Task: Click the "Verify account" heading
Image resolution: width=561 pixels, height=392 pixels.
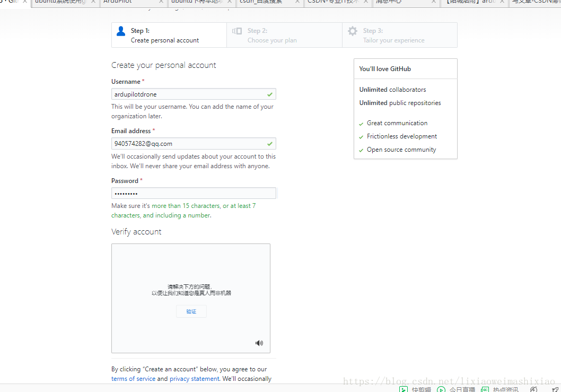Action: pos(136,232)
